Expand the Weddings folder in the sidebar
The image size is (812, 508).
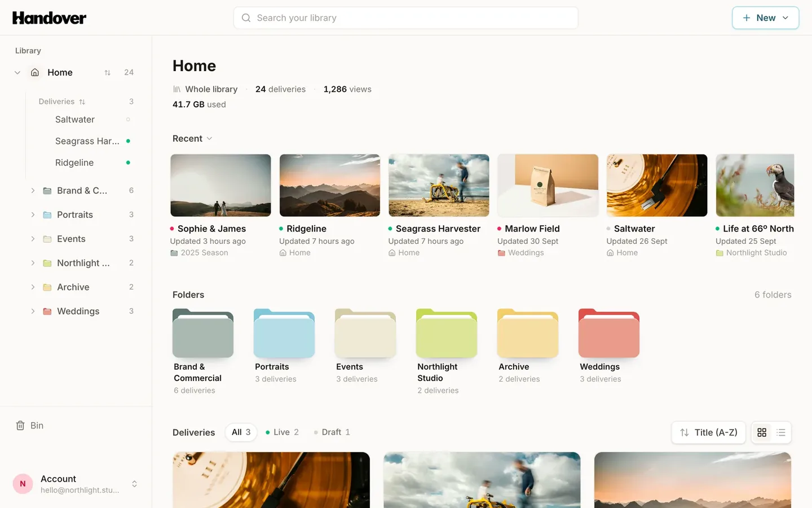point(33,311)
